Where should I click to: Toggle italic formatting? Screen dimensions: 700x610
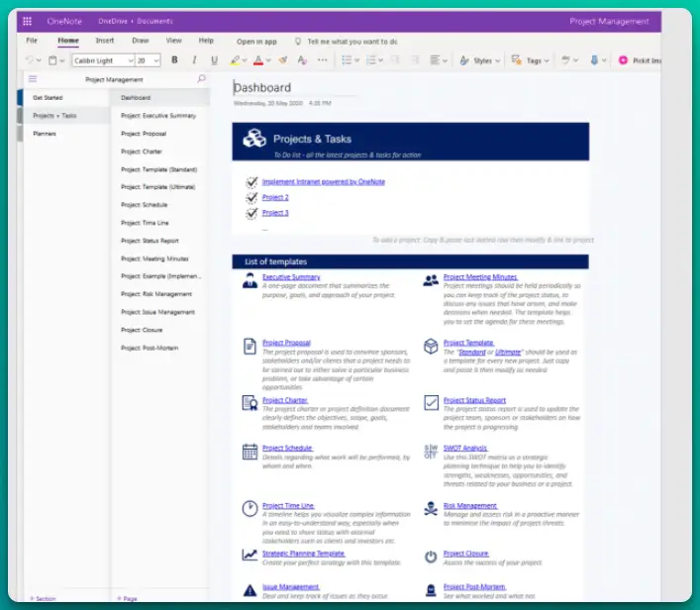pos(194,60)
